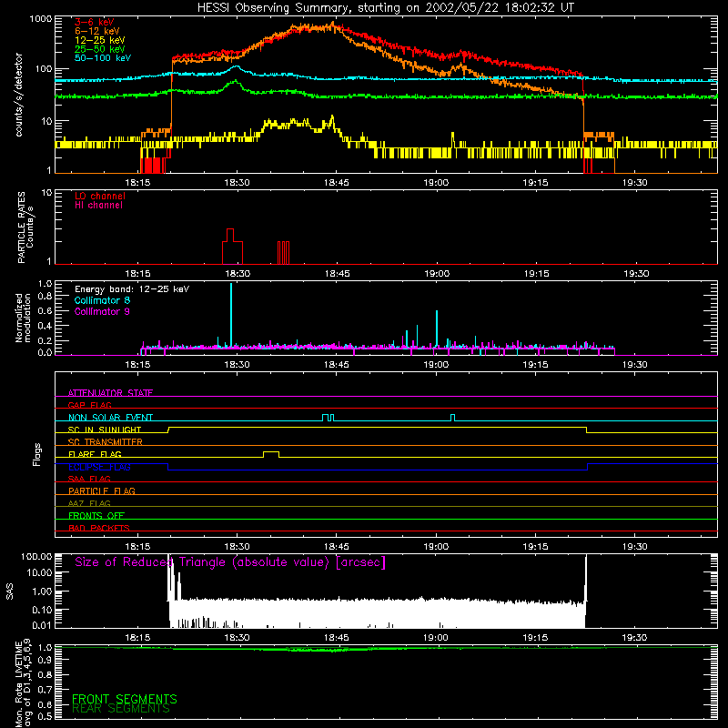
Task: Select the green FRONTS OFF label
Action: 96,515
